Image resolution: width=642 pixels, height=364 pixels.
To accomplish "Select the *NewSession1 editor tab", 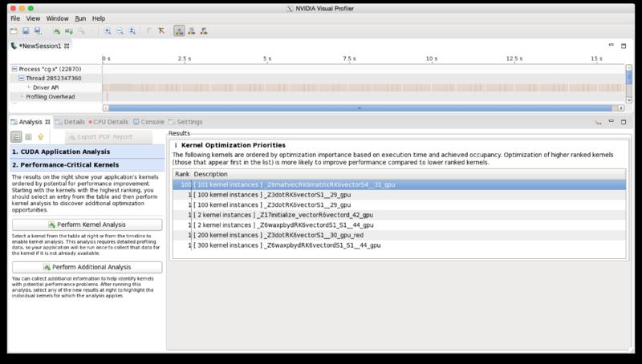I will (x=39, y=47).
